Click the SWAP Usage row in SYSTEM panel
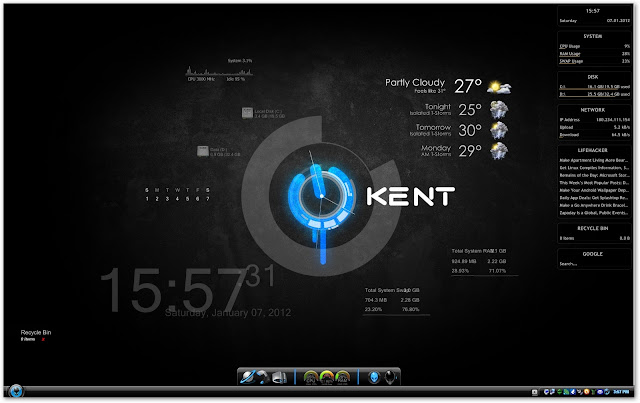This screenshot has height=403, width=640. (594, 61)
